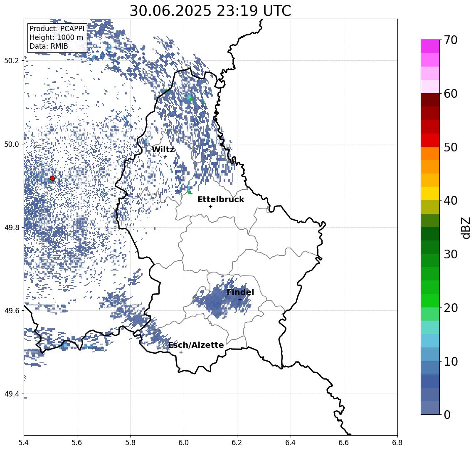Click the longitude axis label 6.8
The width and height of the screenshot is (476, 451).
point(397,443)
